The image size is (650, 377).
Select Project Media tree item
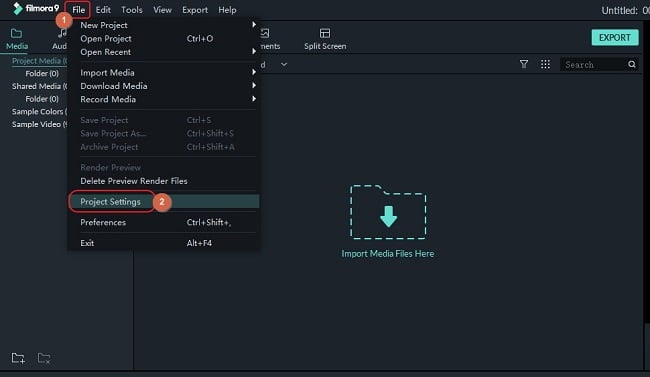39,61
